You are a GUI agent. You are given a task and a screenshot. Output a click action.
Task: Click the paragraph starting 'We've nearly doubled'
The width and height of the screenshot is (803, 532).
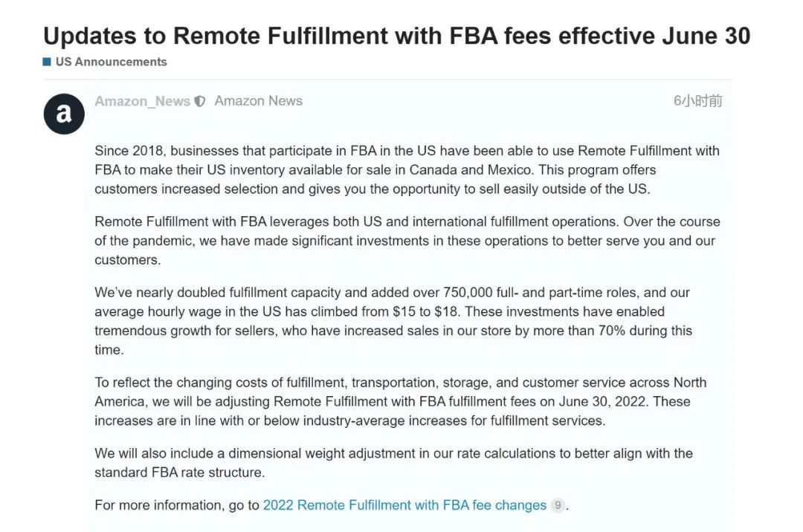point(393,320)
